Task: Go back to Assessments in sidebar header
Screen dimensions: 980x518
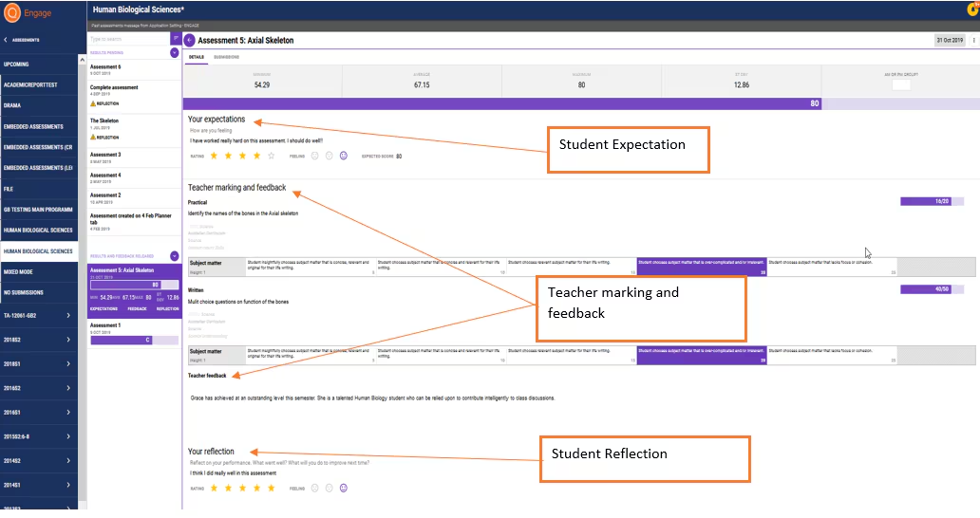Action: coord(22,40)
